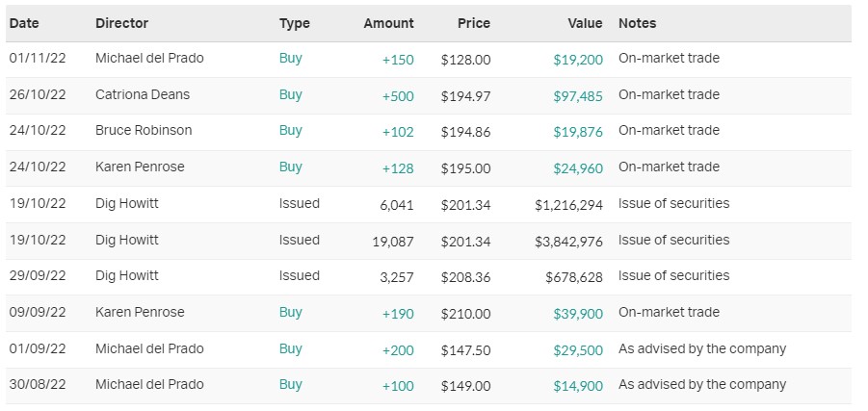Click the Notes column header
Image resolution: width=868 pixels, height=411 pixels.
637,23
